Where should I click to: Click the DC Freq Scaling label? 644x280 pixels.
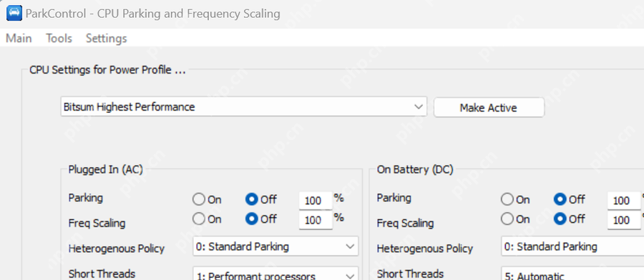point(405,223)
